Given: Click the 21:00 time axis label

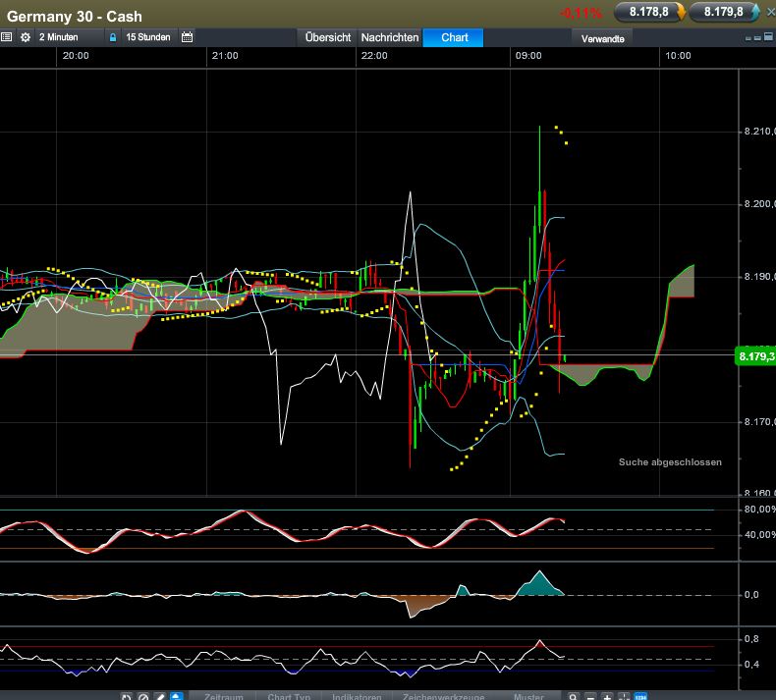Looking at the screenshot, I should 225,56.
